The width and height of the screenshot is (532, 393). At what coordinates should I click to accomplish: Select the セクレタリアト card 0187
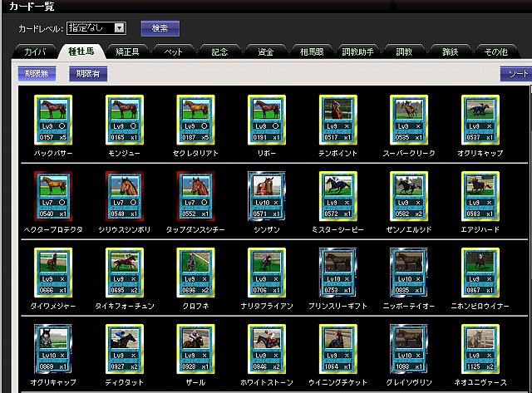click(196, 120)
